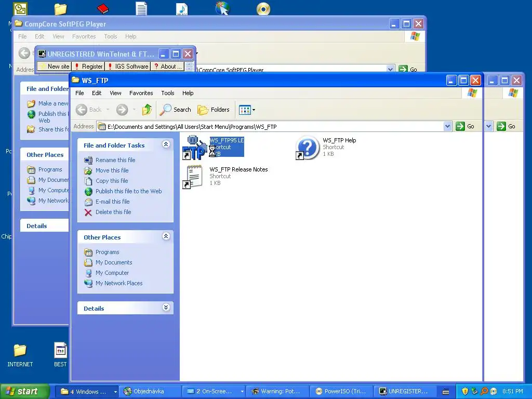
Task: Go to My Computer in WS_FTP Other Places
Action: (107, 273)
